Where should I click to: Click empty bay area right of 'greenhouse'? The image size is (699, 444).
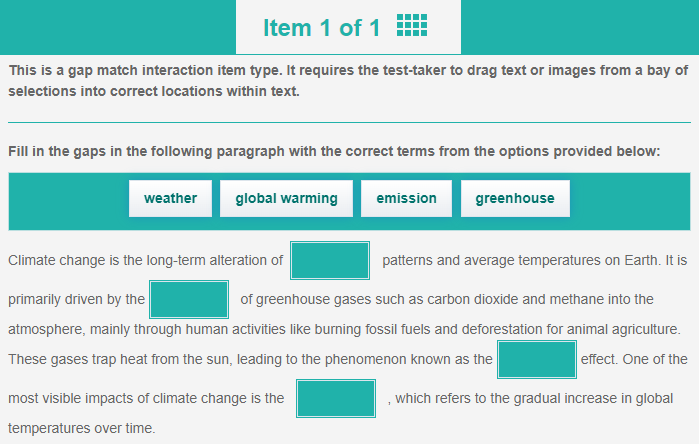[x=630, y=198]
